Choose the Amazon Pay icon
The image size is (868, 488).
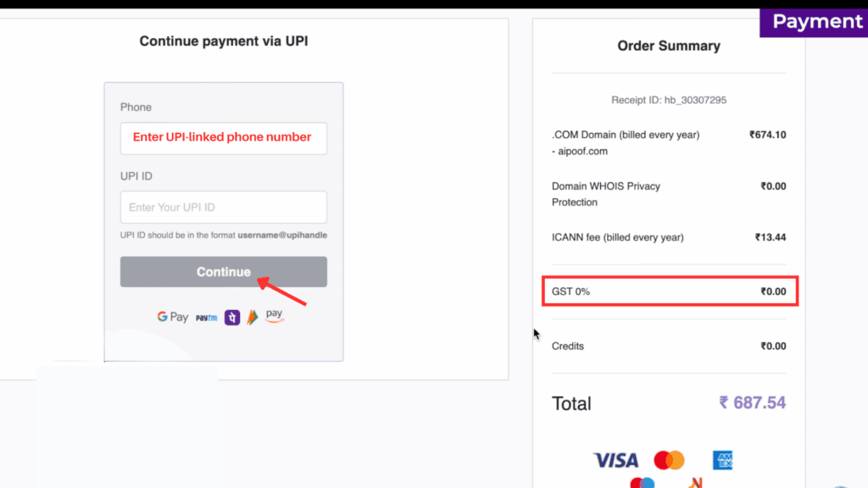pyautogui.click(x=273, y=315)
